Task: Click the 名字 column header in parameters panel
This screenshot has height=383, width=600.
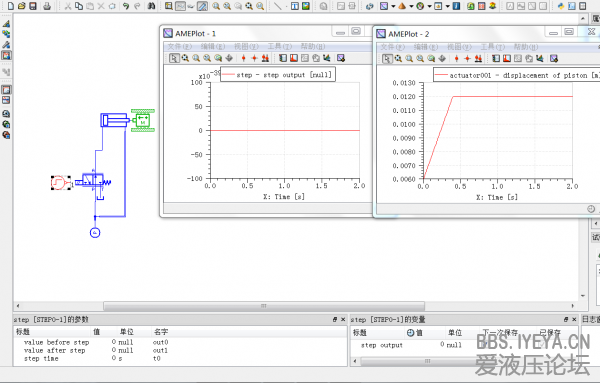Action: pyautogui.click(x=161, y=332)
